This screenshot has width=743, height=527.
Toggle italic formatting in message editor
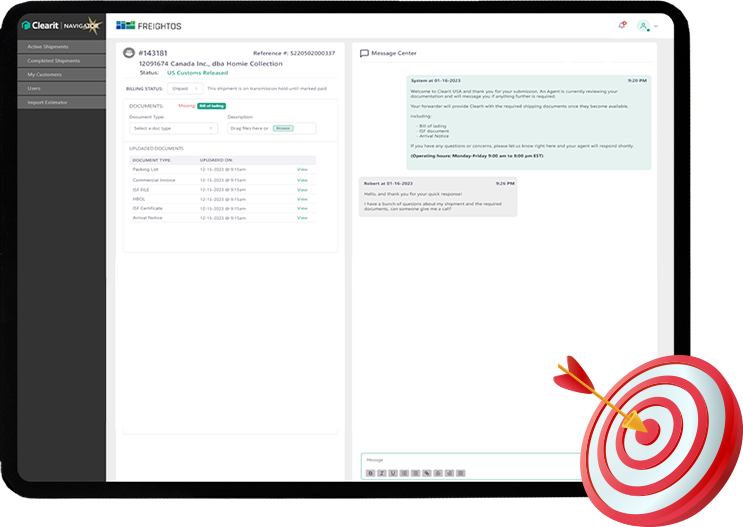pyautogui.click(x=381, y=472)
